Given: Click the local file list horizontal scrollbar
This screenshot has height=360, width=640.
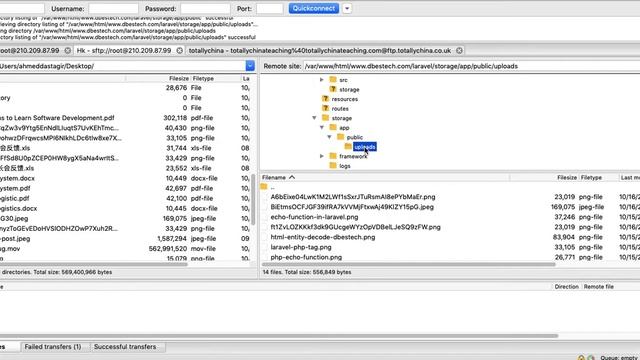Looking at the screenshot, I should pyautogui.click(x=94, y=264).
